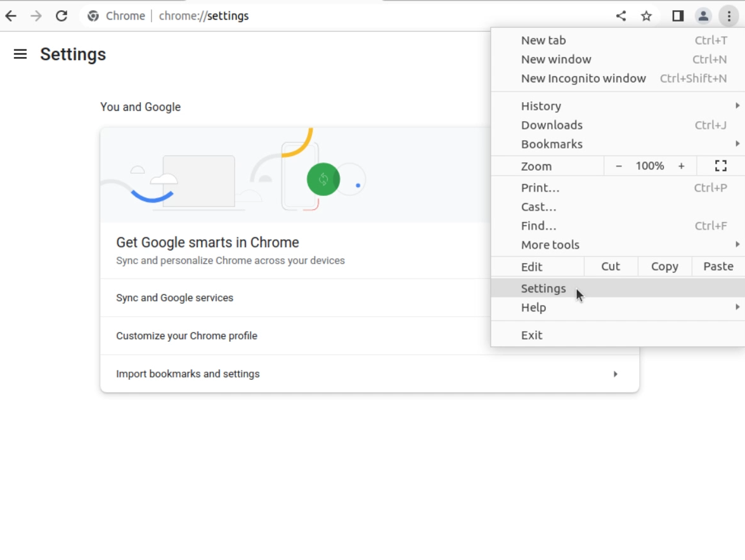
Task: Click the 'You and Google' heading
Action: pyautogui.click(x=140, y=107)
